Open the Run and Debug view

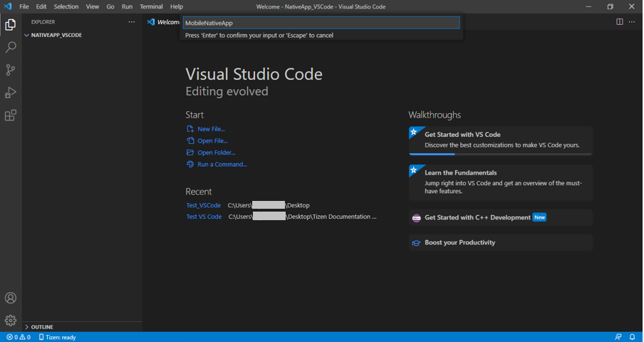pyautogui.click(x=11, y=93)
